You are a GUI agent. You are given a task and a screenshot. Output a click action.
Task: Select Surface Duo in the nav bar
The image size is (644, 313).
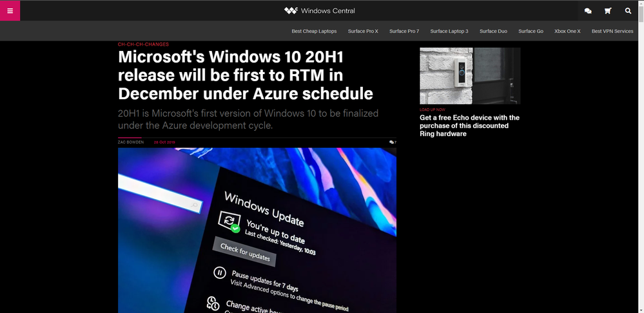click(493, 31)
